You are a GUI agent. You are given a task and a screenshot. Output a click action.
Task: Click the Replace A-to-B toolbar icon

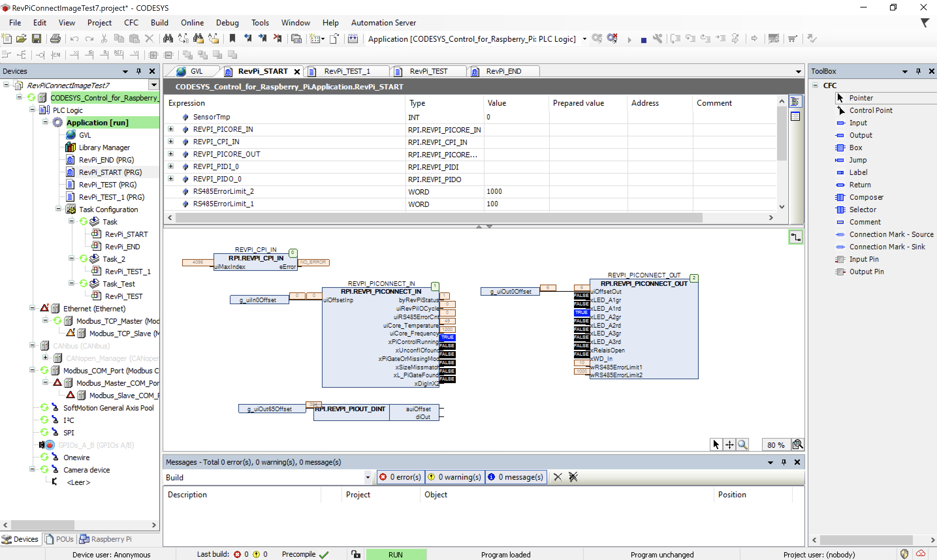click(x=183, y=39)
